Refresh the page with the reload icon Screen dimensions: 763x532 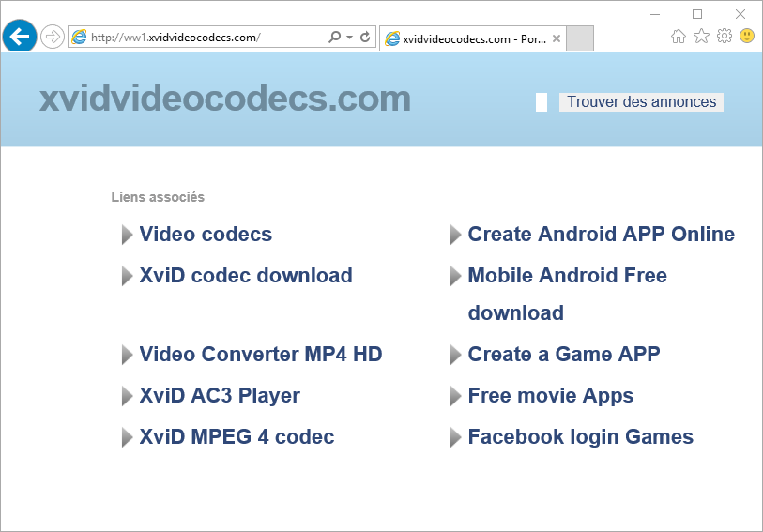point(365,37)
